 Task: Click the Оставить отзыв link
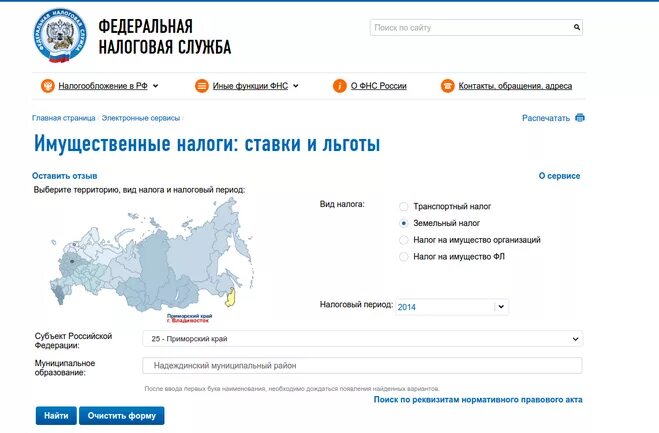click(65, 176)
